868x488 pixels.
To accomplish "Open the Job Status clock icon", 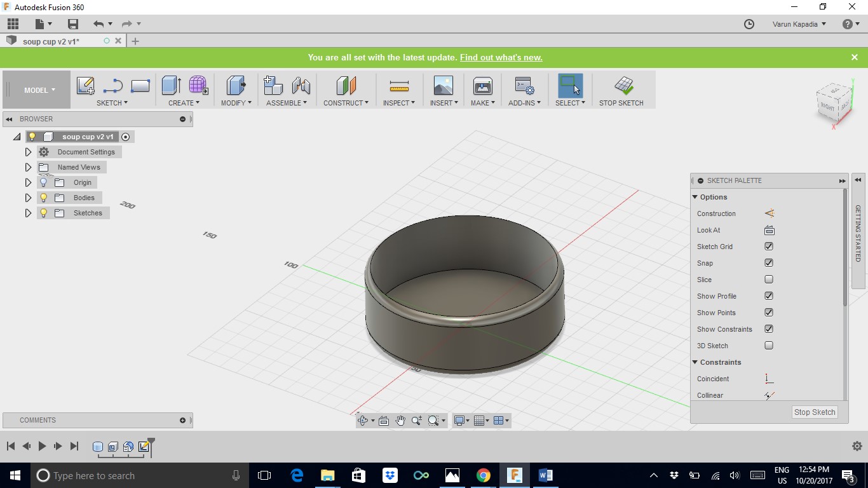I will click(749, 24).
